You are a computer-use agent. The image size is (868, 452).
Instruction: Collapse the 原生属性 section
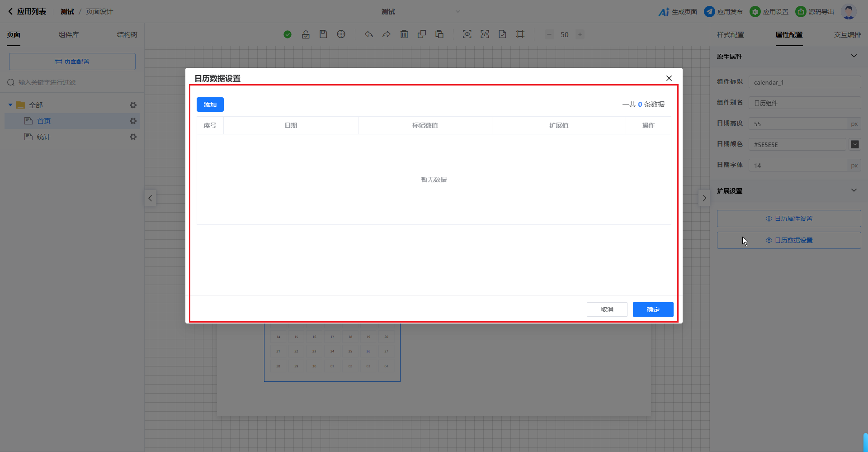point(854,56)
